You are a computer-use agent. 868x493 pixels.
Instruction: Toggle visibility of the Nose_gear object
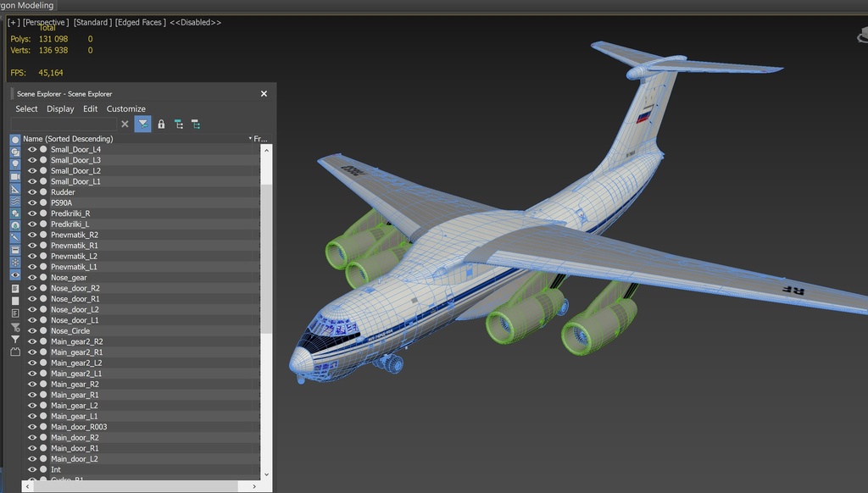[32, 278]
